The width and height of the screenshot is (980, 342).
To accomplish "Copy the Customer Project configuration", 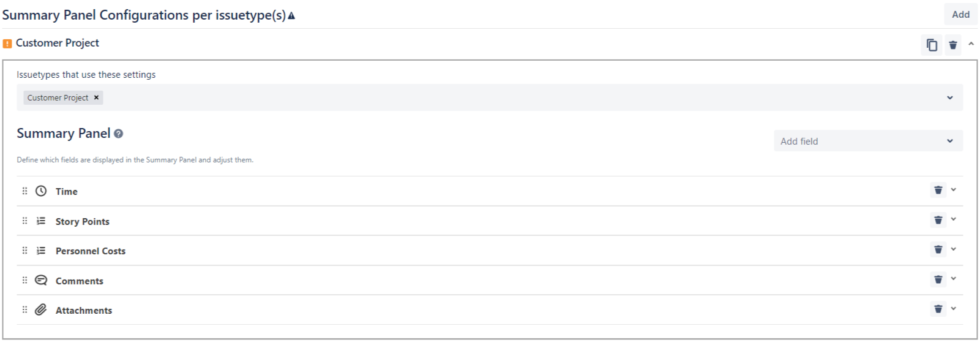I will 932,45.
